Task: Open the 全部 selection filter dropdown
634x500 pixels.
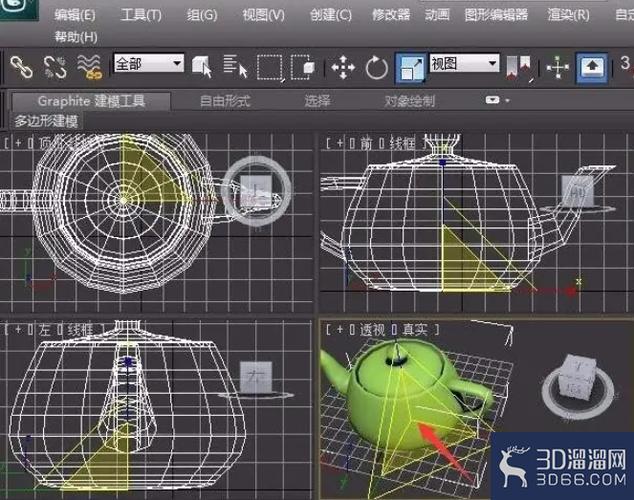Action: 149,63
